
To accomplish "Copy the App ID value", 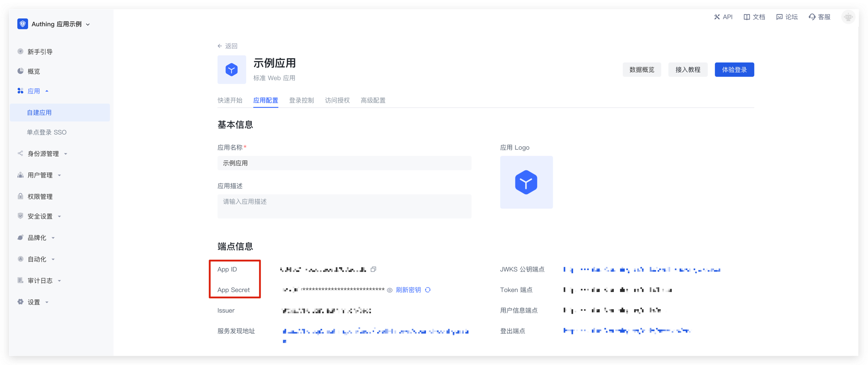I will tap(374, 269).
